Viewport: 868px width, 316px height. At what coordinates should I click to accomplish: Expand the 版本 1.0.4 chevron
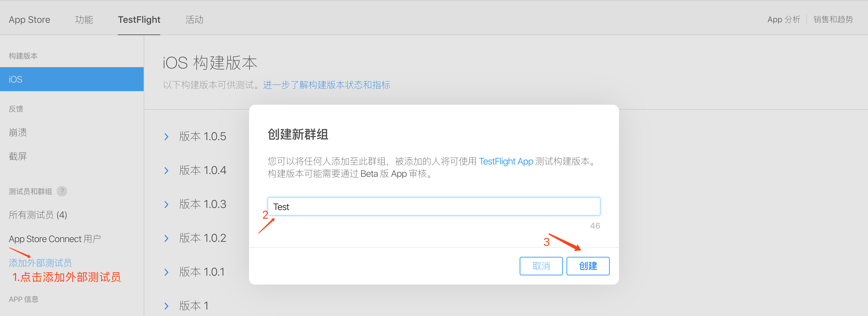[166, 171]
